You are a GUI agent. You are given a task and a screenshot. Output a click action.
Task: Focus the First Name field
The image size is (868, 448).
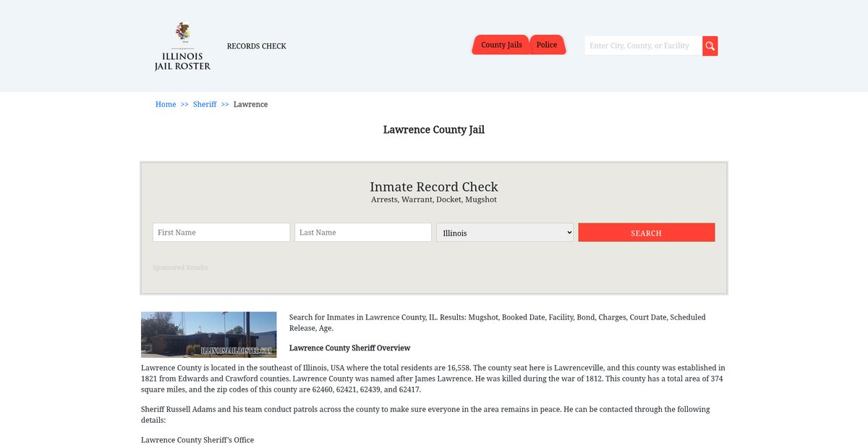click(221, 233)
